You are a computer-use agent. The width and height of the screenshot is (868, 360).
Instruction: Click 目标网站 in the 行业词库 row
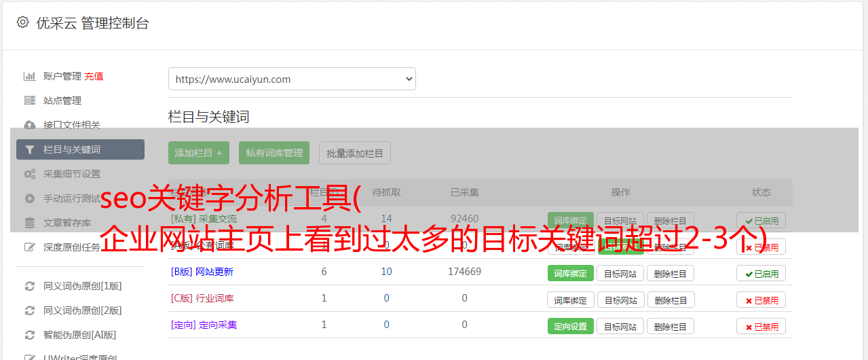(x=620, y=300)
